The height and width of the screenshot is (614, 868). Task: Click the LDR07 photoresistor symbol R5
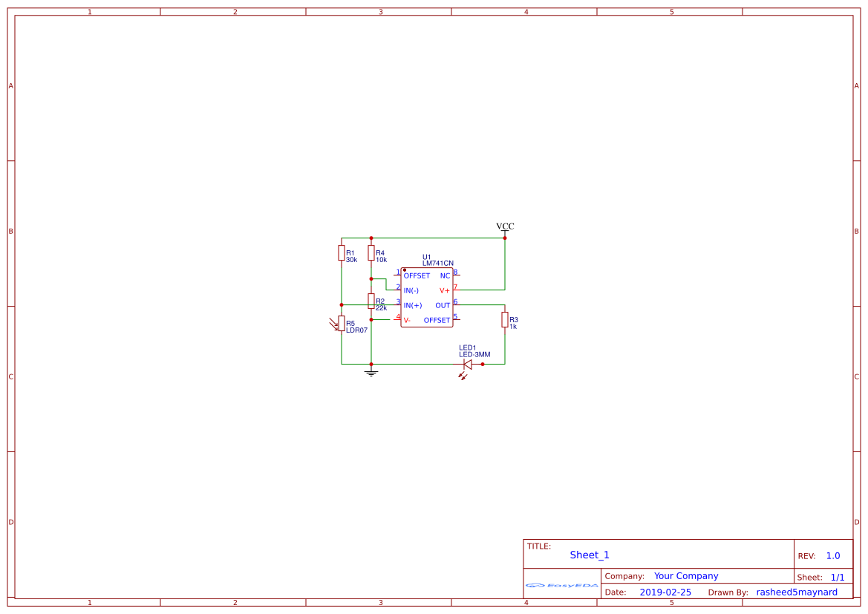[x=342, y=322]
